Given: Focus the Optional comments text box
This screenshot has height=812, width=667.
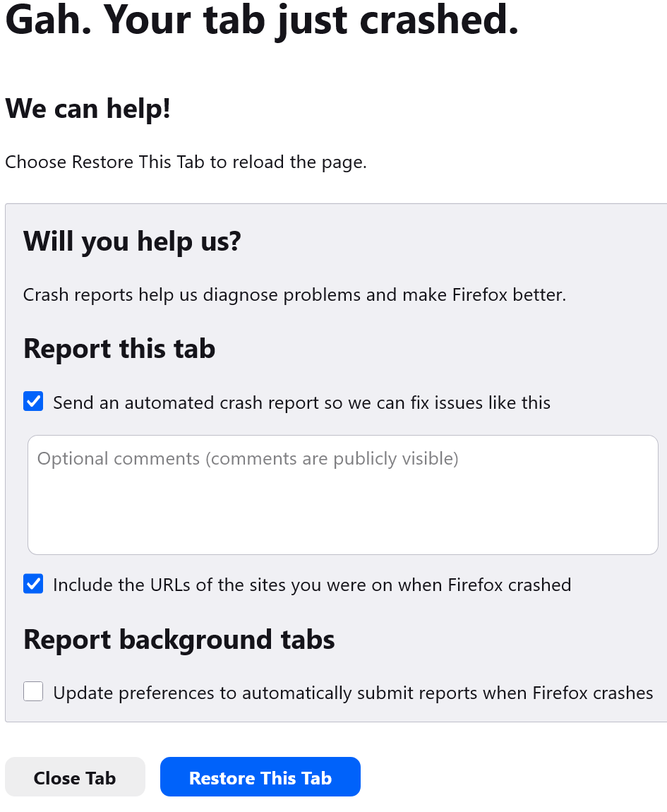Looking at the screenshot, I should (342, 494).
